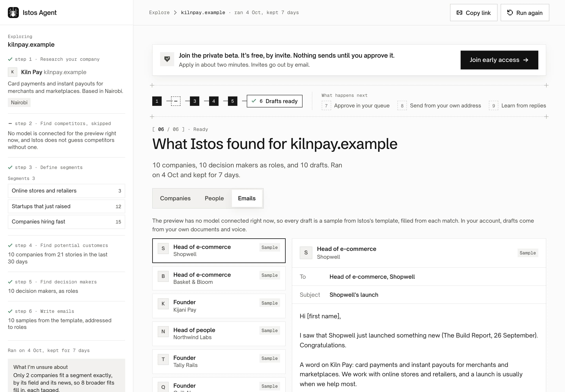The height and width of the screenshot is (392, 565).
Task: Click the To recipient Head of e-commerce, Shopwell
Action: tap(372, 277)
